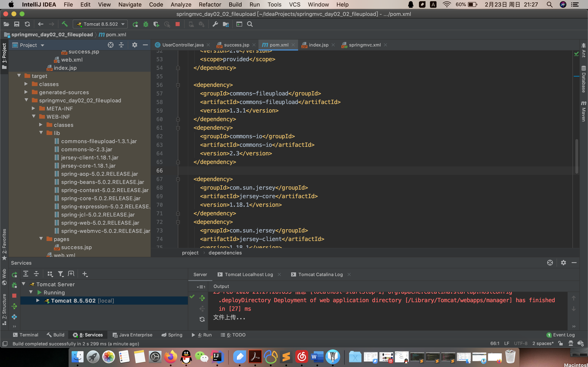The width and height of the screenshot is (588, 367).
Task: Open Project Structure folder icon in toolbar
Action: tap(226, 24)
